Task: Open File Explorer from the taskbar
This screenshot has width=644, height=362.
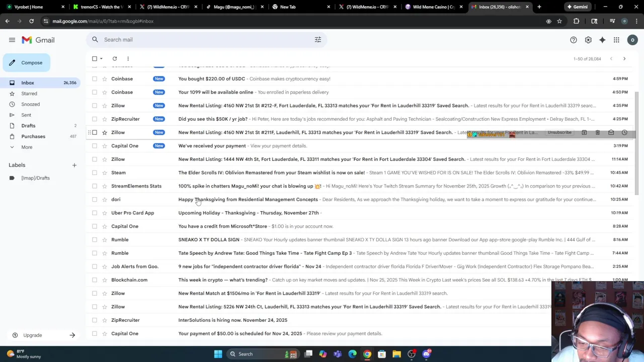Action: [x=396, y=354]
